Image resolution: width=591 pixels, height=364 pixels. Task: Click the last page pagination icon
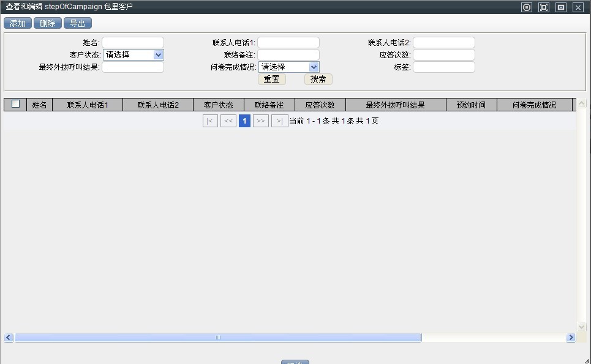pos(279,121)
